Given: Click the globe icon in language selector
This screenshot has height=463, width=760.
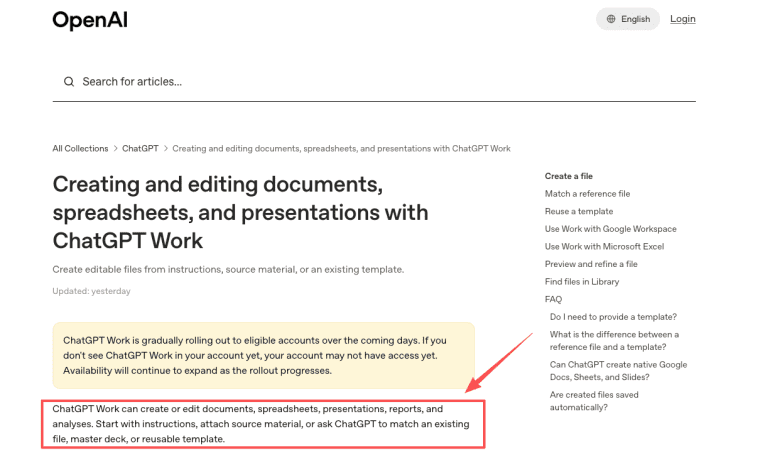Looking at the screenshot, I should 611,19.
